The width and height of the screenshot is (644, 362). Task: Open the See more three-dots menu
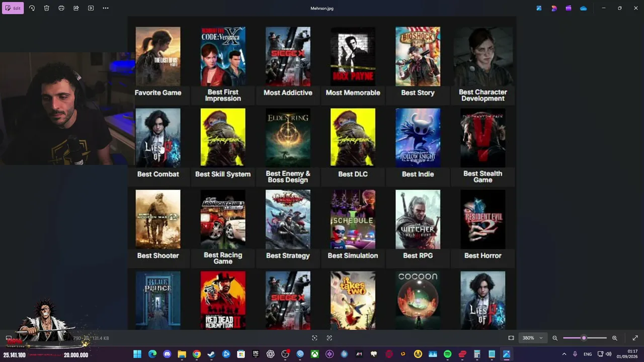[x=106, y=8]
